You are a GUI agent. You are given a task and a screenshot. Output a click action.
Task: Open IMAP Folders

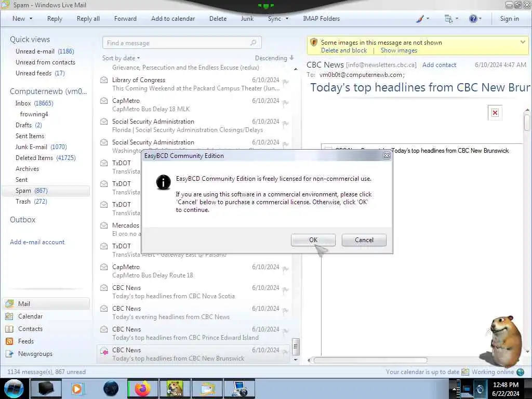(x=321, y=19)
